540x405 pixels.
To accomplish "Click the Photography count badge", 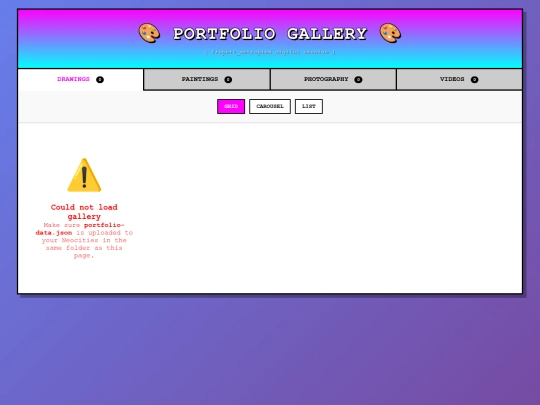I will [x=358, y=80].
